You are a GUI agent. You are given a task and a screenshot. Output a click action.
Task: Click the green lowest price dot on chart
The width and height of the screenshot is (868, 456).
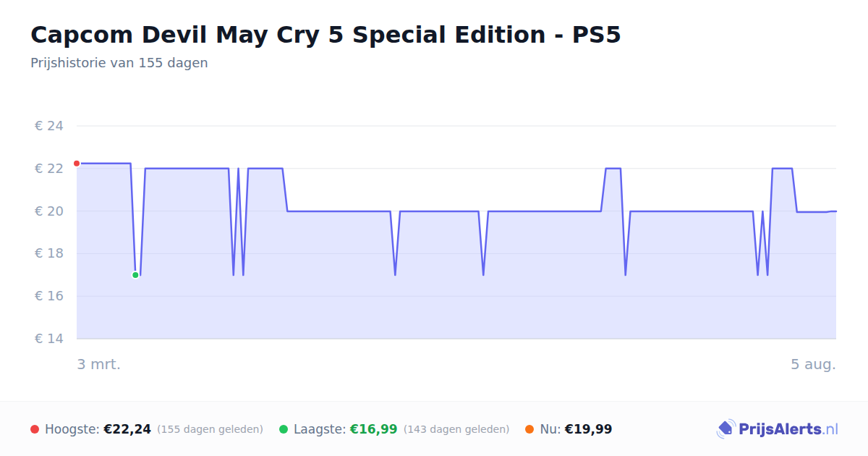point(135,275)
